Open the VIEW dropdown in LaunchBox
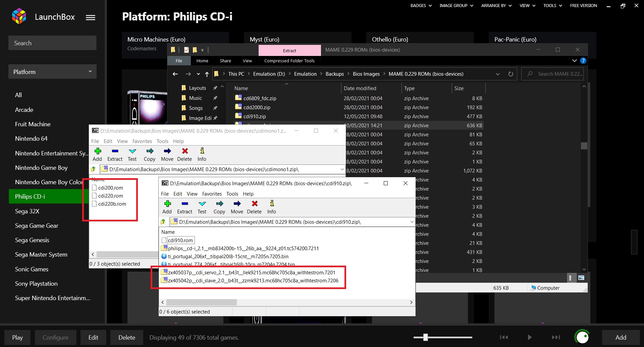The width and height of the screenshot is (644, 347). click(x=527, y=5)
